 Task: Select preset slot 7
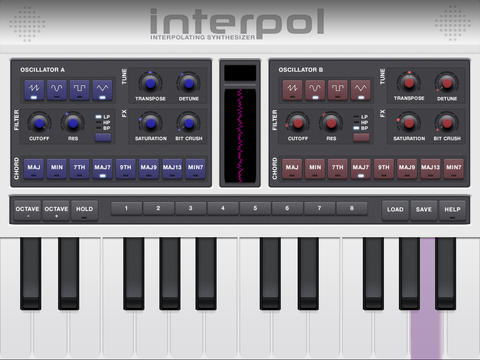[x=319, y=208]
